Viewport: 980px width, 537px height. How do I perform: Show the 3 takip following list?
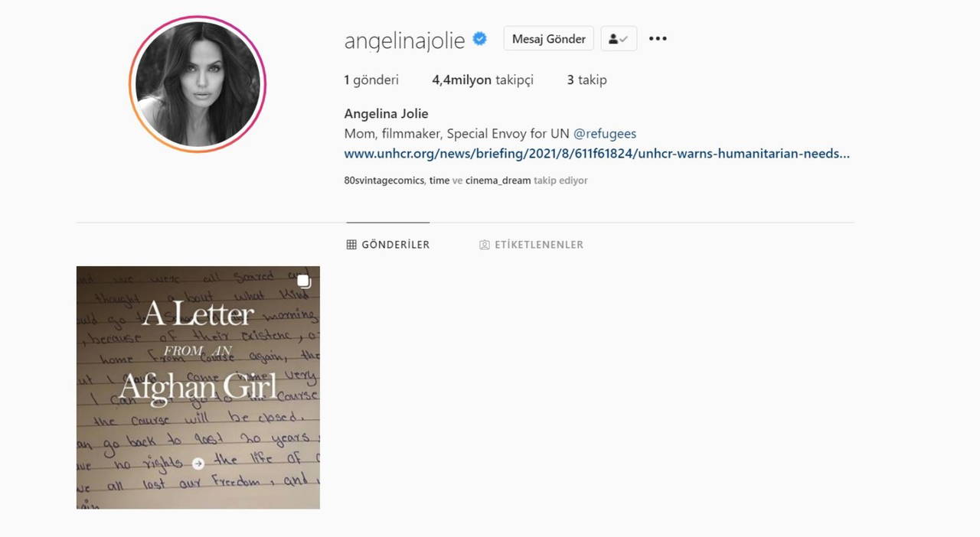pos(586,80)
